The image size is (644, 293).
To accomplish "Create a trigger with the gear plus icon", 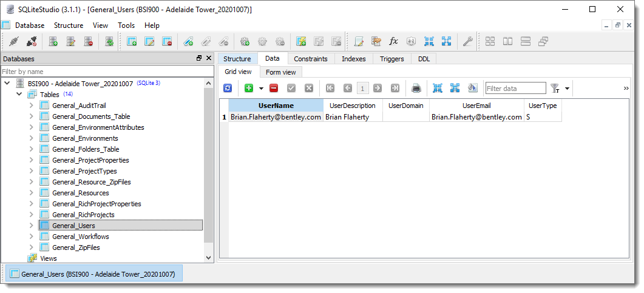I will [245, 41].
